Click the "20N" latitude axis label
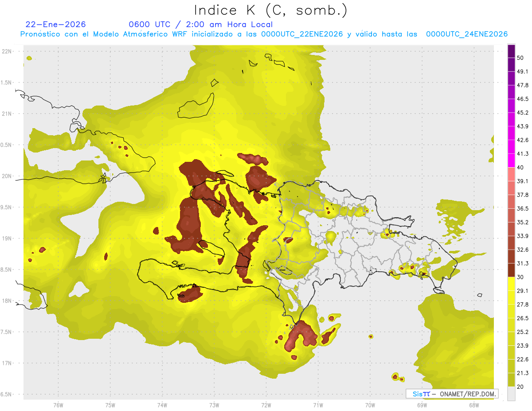The image size is (532, 411). pyautogui.click(x=7, y=176)
